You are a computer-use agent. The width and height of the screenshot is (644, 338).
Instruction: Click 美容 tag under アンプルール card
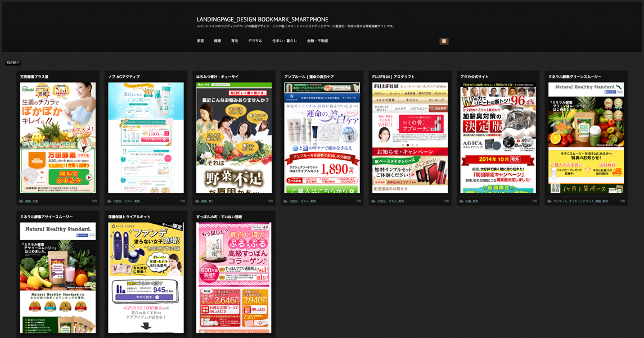pyautogui.click(x=313, y=201)
